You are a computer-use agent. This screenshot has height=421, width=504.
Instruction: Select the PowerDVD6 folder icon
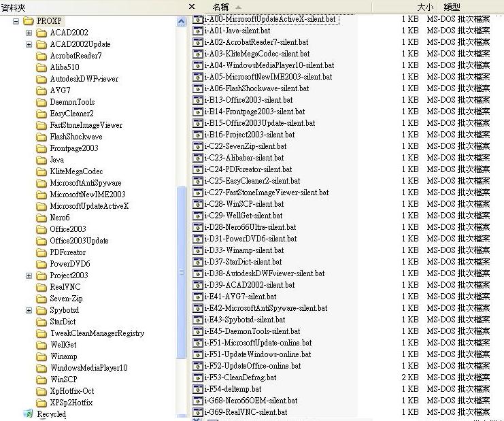41,265
